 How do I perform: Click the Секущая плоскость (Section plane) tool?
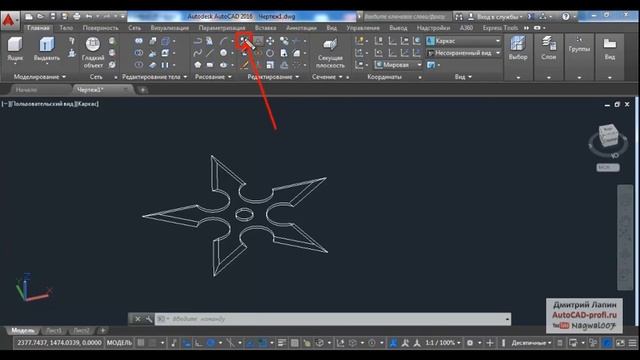(x=330, y=52)
